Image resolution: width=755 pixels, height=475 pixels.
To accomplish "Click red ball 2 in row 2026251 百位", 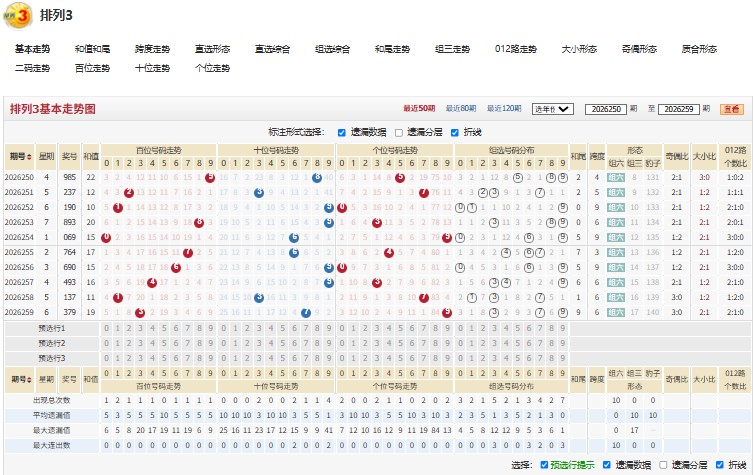I will pyautogui.click(x=129, y=192).
